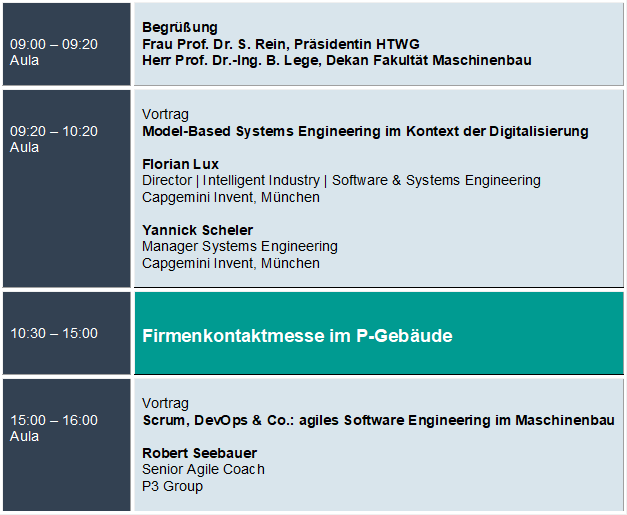The image size is (627, 515).
Task: Click the green Firmenkontaktmesse im P-Gebäude banner
Action: (x=379, y=333)
